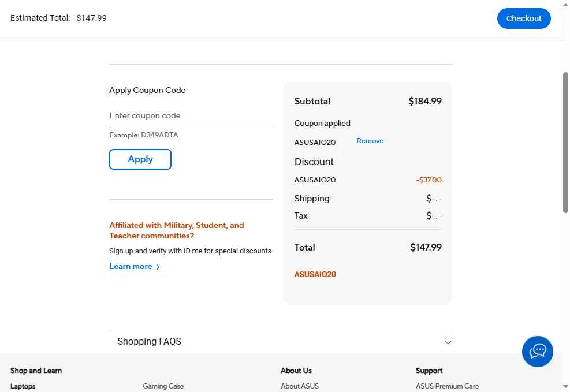Click the Apply Coupon Code heading
Image resolution: width=570 pixels, height=392 pixels.
click(x=148, y=91)
